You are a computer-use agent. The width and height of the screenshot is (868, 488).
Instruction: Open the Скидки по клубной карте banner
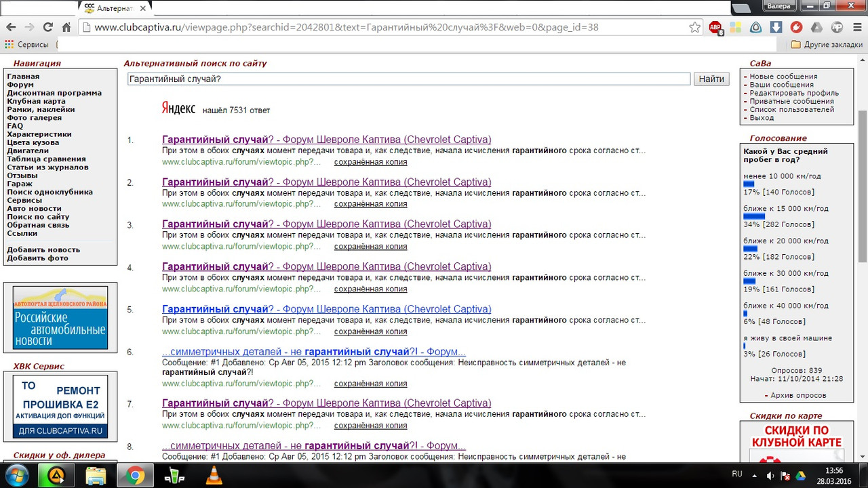[x=797, y=443]
